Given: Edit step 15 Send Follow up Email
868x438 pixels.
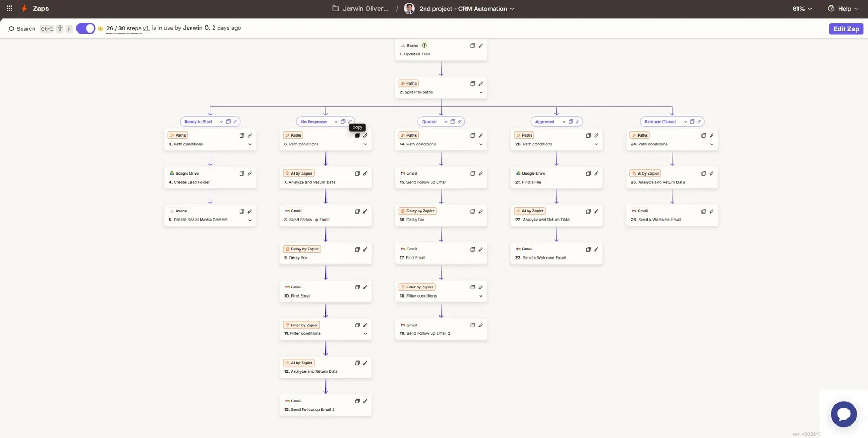Looking at the screenshot, I should click(x=481, y=173).
